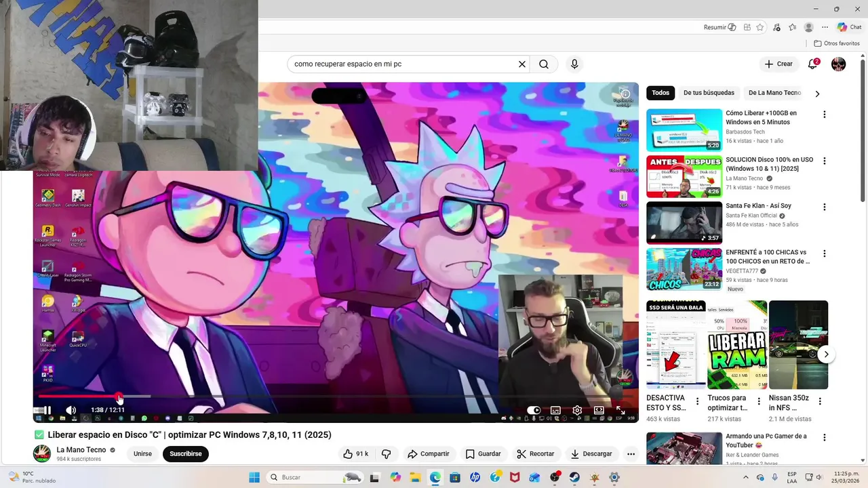The image size is (868, 488).
Task: Open the Crear create menu
Action: (778, 64)
